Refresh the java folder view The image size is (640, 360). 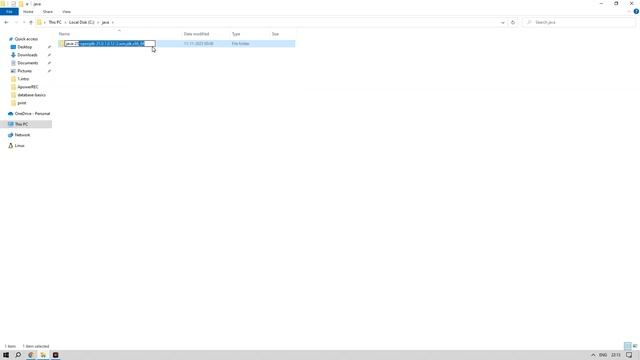tap(513, 22)
